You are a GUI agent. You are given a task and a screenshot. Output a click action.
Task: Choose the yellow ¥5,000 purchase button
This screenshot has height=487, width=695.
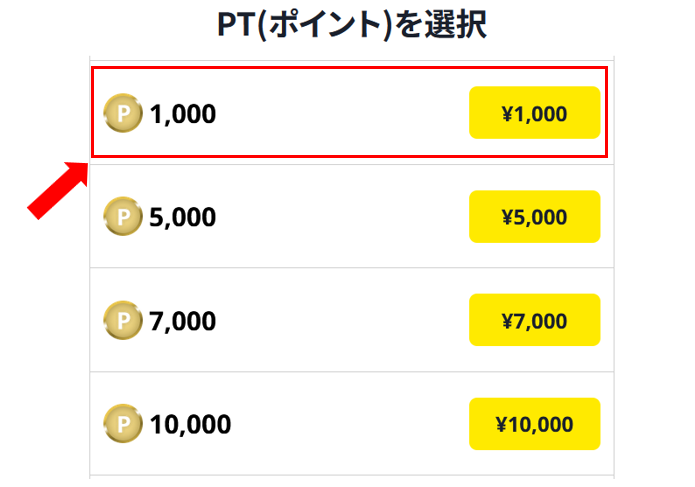tap(535, 217)
